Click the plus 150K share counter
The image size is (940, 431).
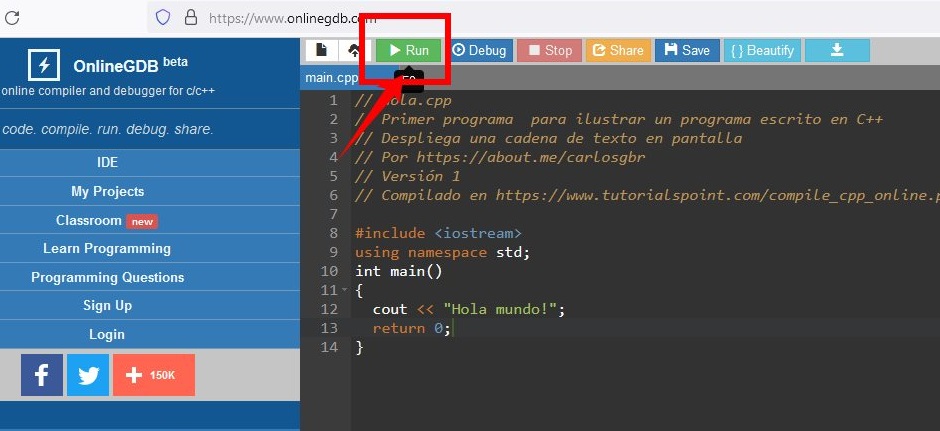click(x=154, y=375)
